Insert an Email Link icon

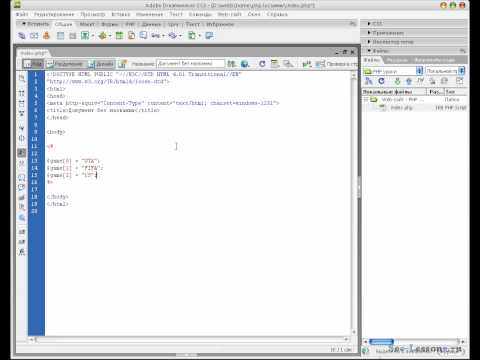click(34, 35)
